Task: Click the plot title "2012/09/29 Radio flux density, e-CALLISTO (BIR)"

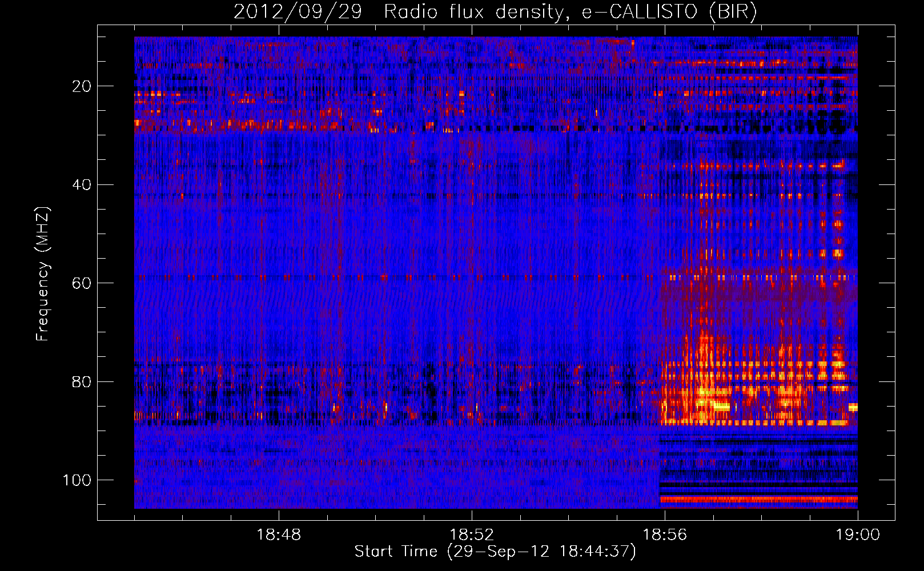Action: click(x=495, y=11)
